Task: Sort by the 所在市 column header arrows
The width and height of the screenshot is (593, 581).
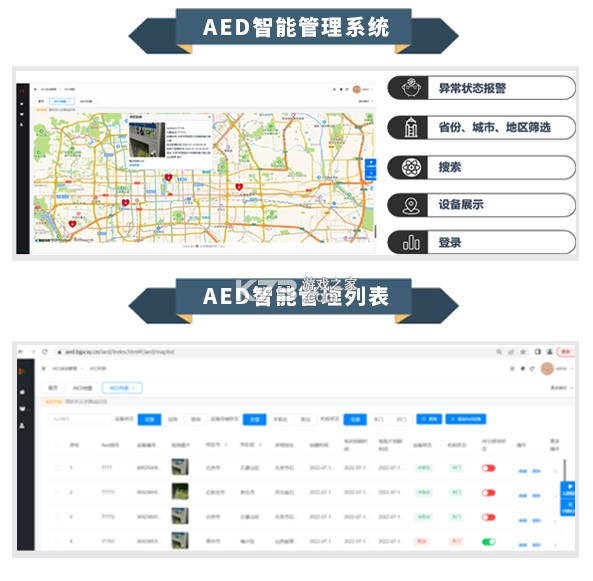Action: [226, 445]
